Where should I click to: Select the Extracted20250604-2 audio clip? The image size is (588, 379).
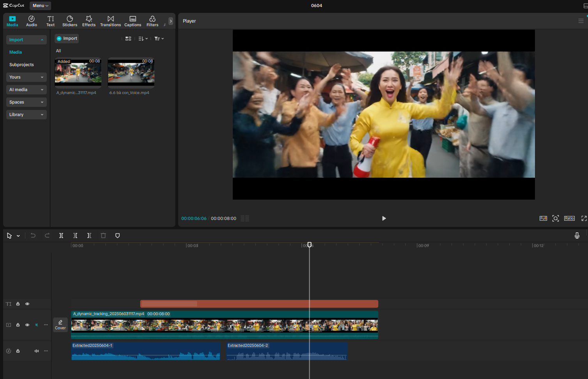[x=287, y=351]
